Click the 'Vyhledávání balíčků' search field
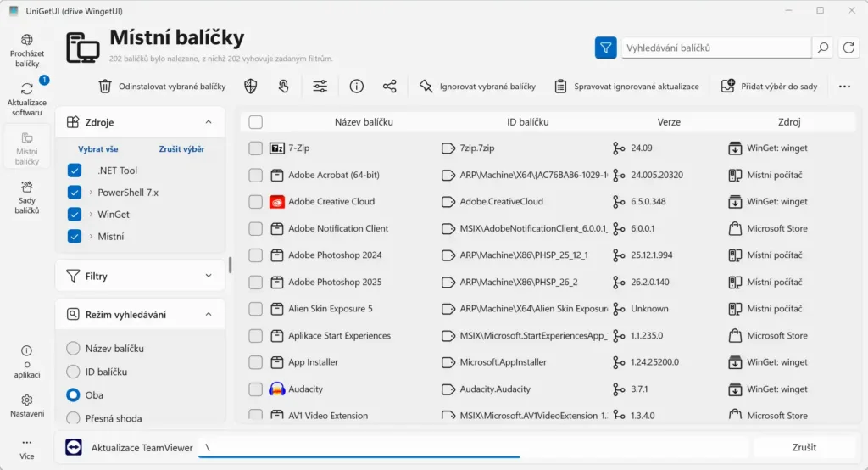The width and height of the screenshot is (868, 470). click(x=715, y=48)
